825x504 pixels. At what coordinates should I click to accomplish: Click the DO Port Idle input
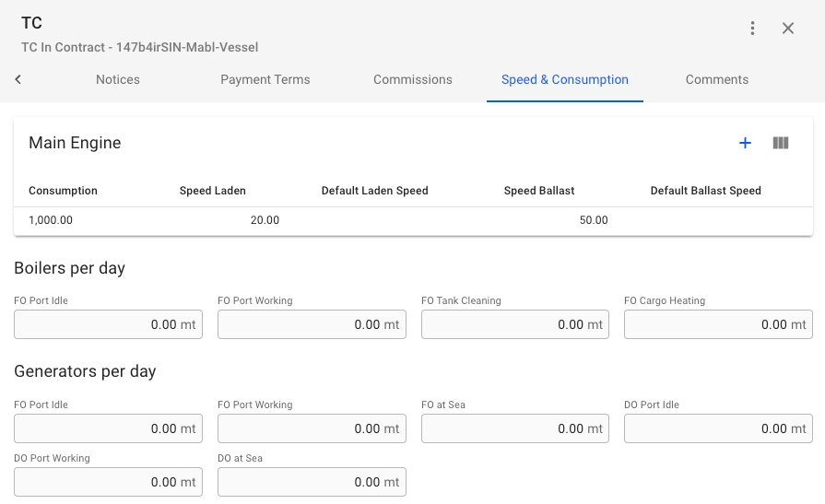click(718, 428)
